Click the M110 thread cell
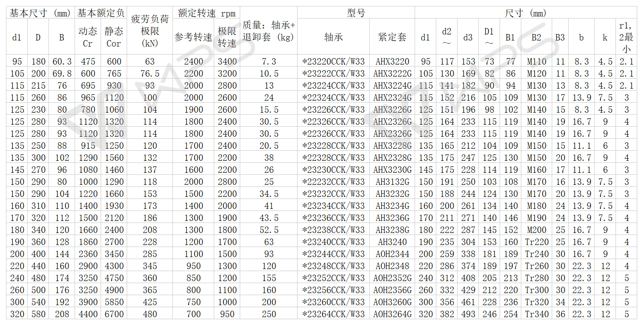Screen dimensions: 644x326 [x=537, y=61]
